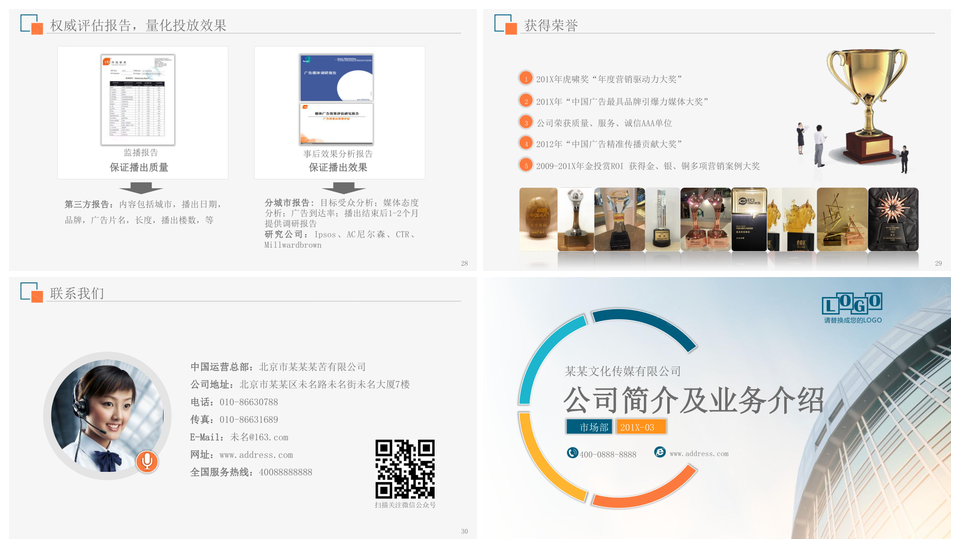Select the customer service agent photo
Image resolution: width=960 pixels, height=548 pixels.
(107, 415)
